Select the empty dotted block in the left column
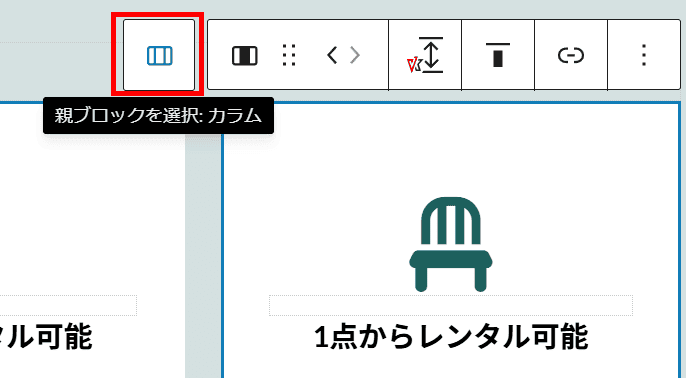Viewport: 686px width, 378px height. [68, 305]
